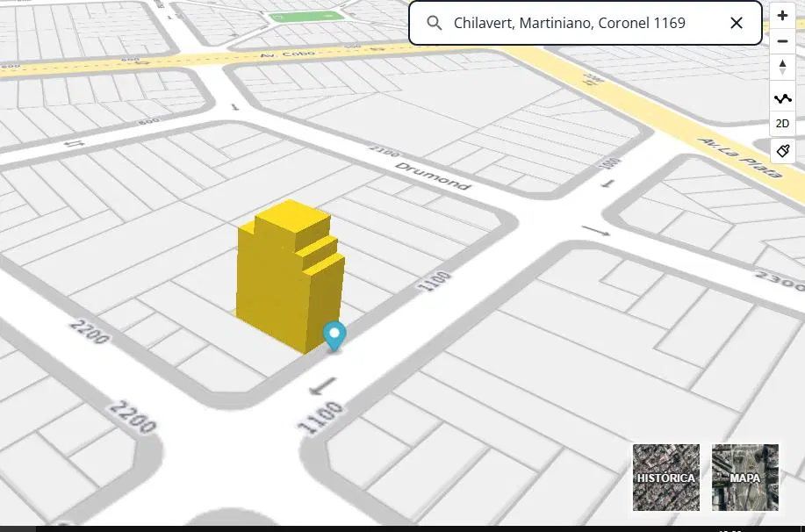Select the MAPA basemap thumbnail

745,478
